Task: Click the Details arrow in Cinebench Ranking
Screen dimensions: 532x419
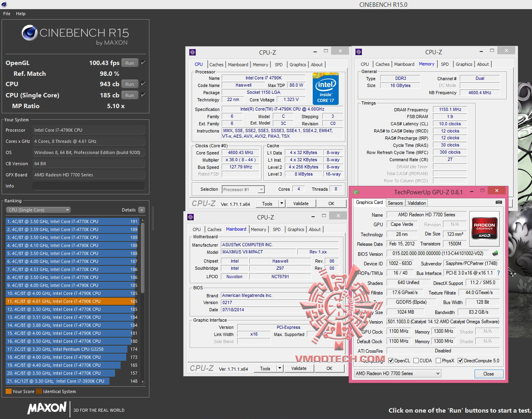Action: [142, 210]
